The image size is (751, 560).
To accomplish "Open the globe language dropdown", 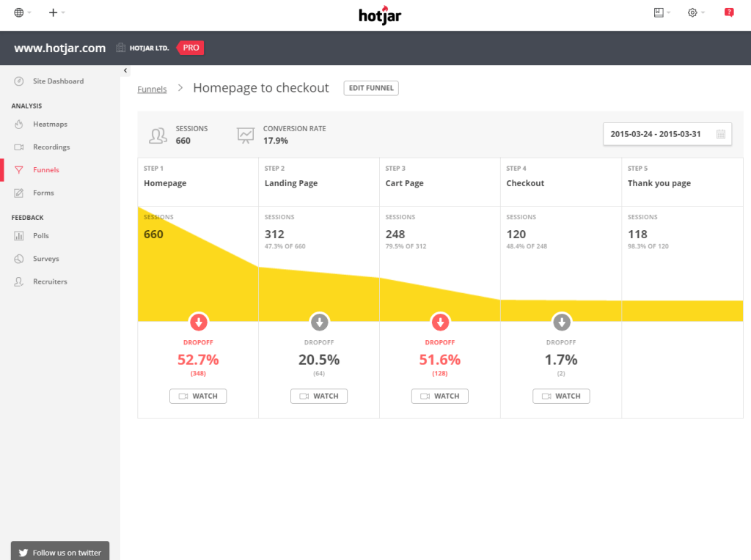I will tap(22, 12).
